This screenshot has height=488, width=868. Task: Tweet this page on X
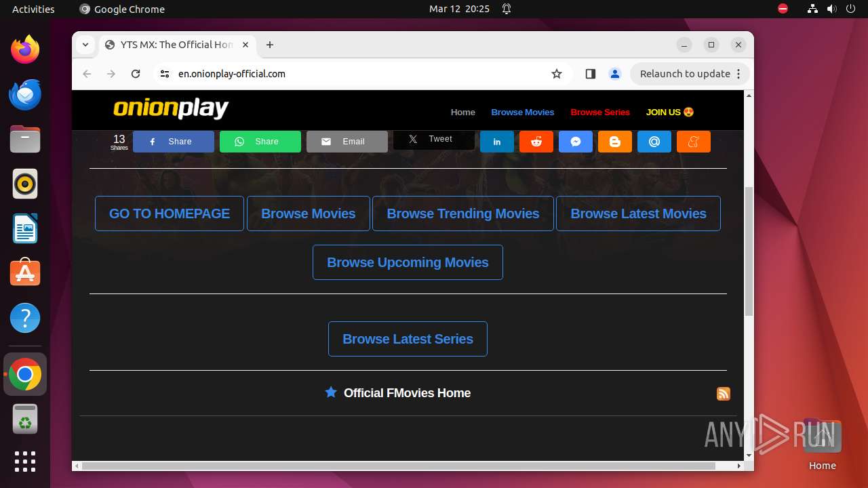coord(434,140)
